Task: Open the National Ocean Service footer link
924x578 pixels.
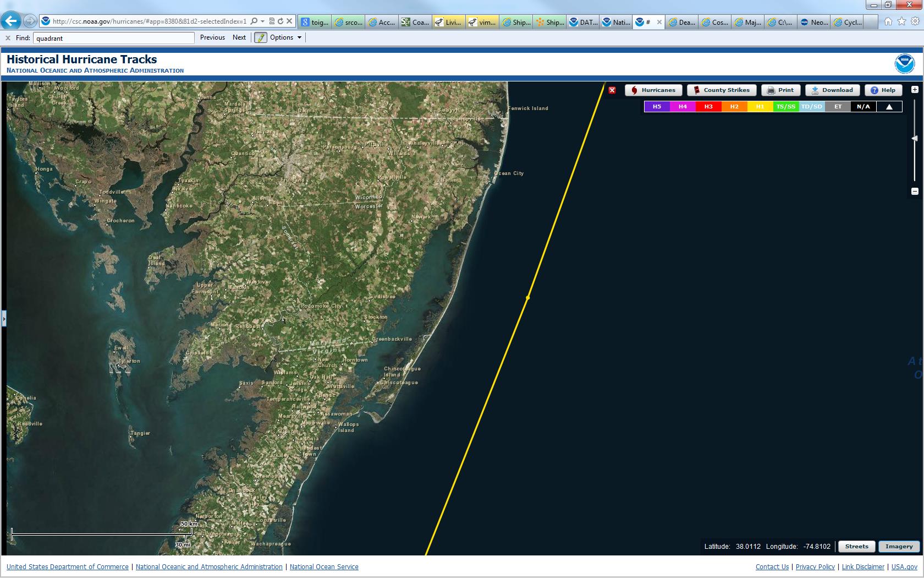Action: (324, 567)
